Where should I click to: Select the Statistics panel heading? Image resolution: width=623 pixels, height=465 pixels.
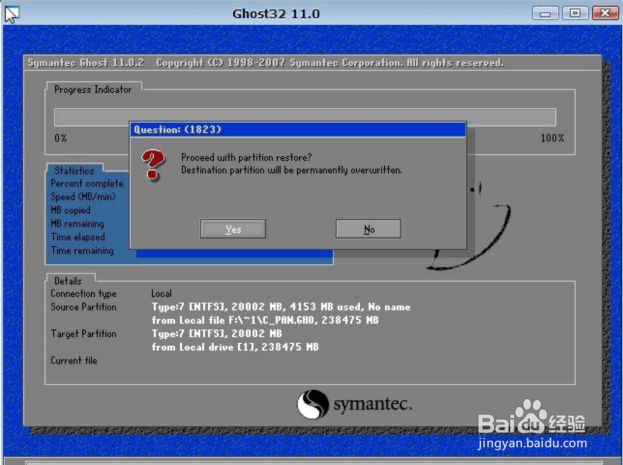[74, 170]
